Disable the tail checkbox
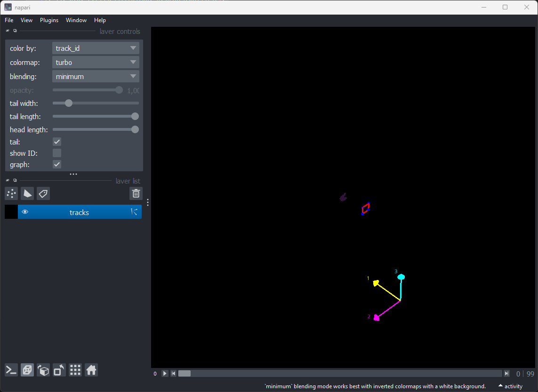 pyautogui.click(x=56, y=141)
